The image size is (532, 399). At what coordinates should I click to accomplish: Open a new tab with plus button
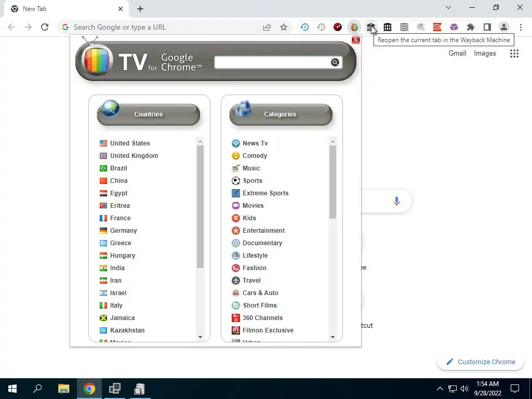point(140,9)
